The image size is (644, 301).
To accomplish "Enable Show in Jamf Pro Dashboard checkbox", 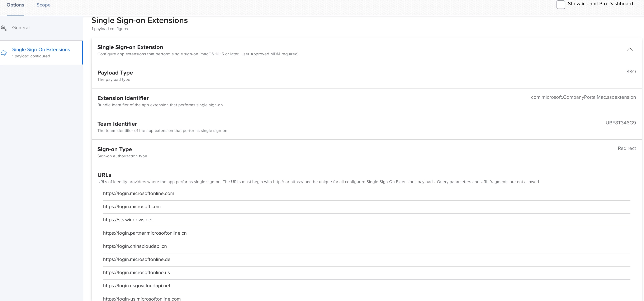I will click(x=560, y=5).
